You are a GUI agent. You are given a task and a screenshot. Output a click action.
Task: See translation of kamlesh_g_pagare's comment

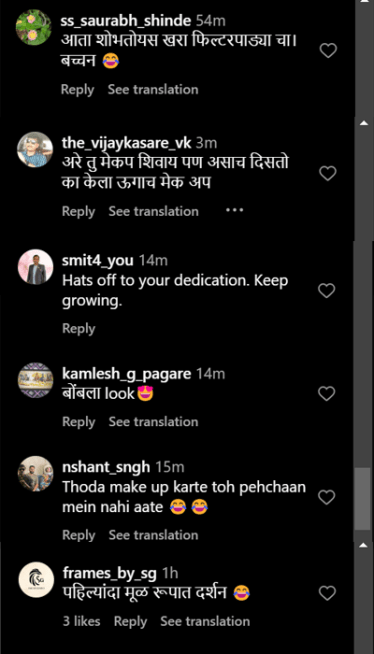click(x=153, y=422)
